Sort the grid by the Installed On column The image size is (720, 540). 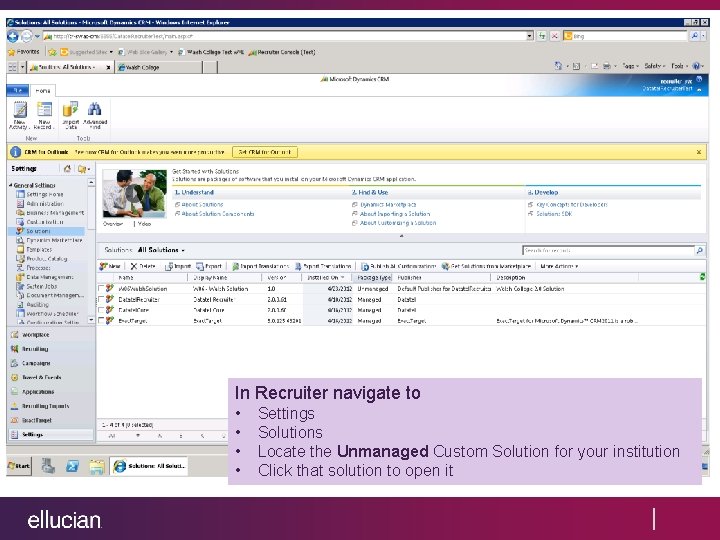(326, 277)
